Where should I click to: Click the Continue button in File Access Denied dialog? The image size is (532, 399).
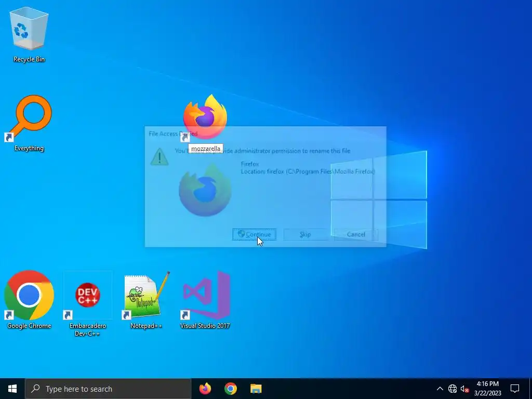click(254, 234)
